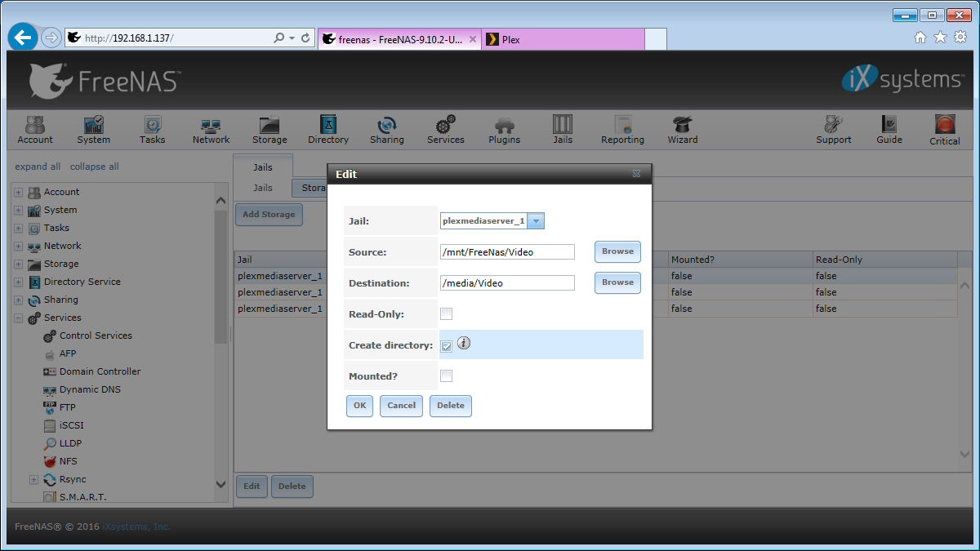Image resolution: width=980 pixels, height=551 pixels.
Task: Click the expand all link
Action: point(38,167)
